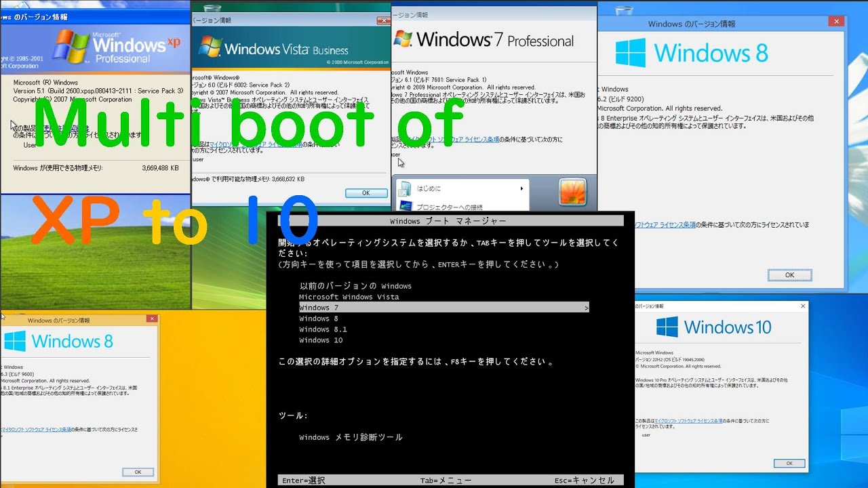Select 以前のバージョンの Windows boot entry
Image resolution: width=868 pixels, height=488 pixels.
click(355, 286)
